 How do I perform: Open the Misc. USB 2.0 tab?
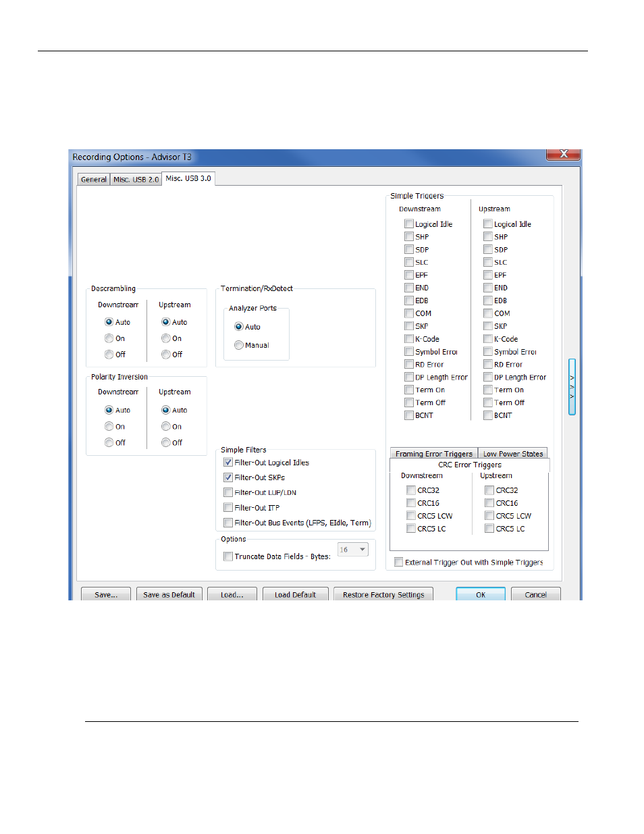136,180
